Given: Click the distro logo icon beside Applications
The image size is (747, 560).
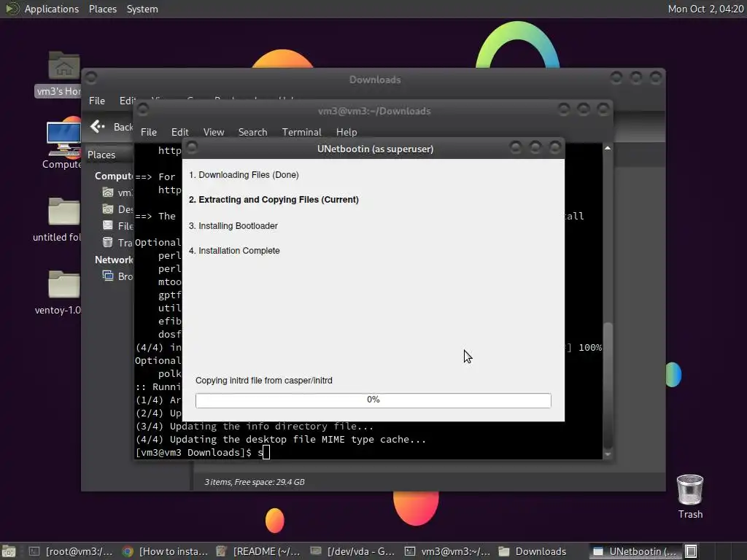Looking at the screenshot, I should 12,9.
